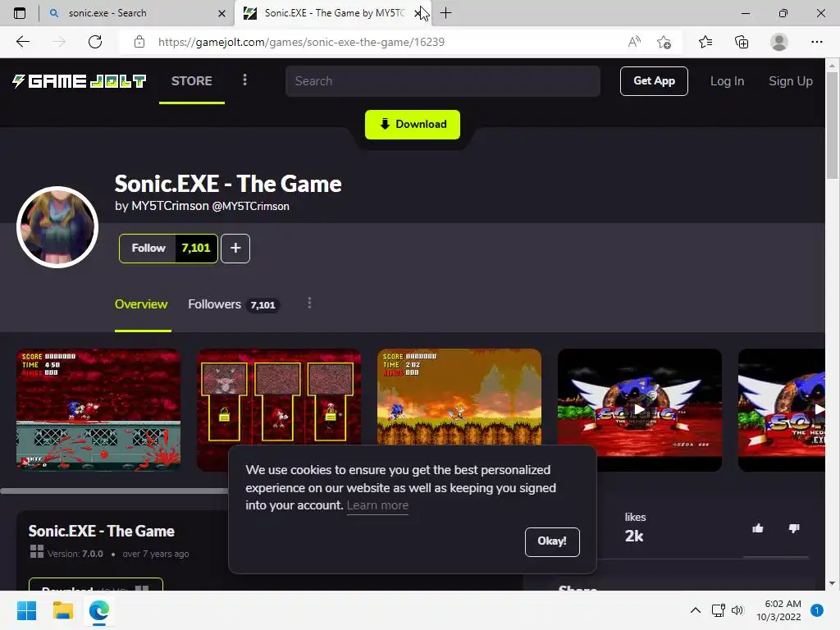Click the network tray icon
This screenshot has height=630, width=840.
point(718,610)
